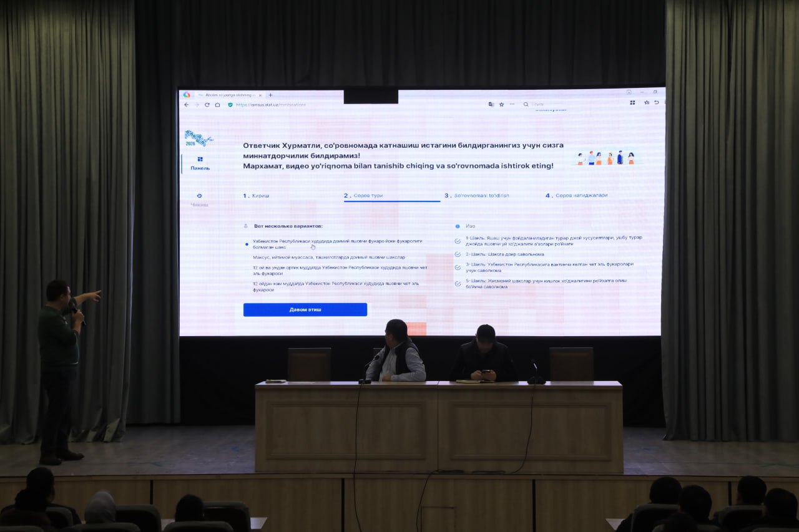799x532 pixels.
Task: Switch to step 3 So'rovnomani to'ldirish
Action: [x=477, y=196]
